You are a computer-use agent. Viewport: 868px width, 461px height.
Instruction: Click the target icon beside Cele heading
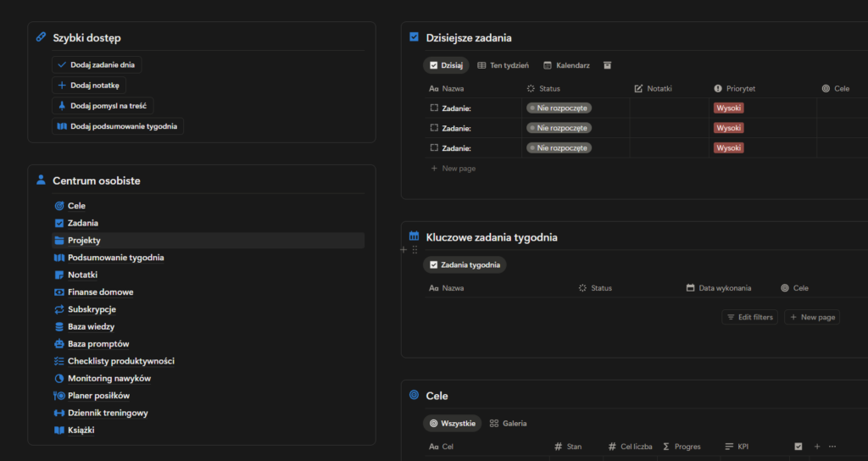(x=414, y=395)
